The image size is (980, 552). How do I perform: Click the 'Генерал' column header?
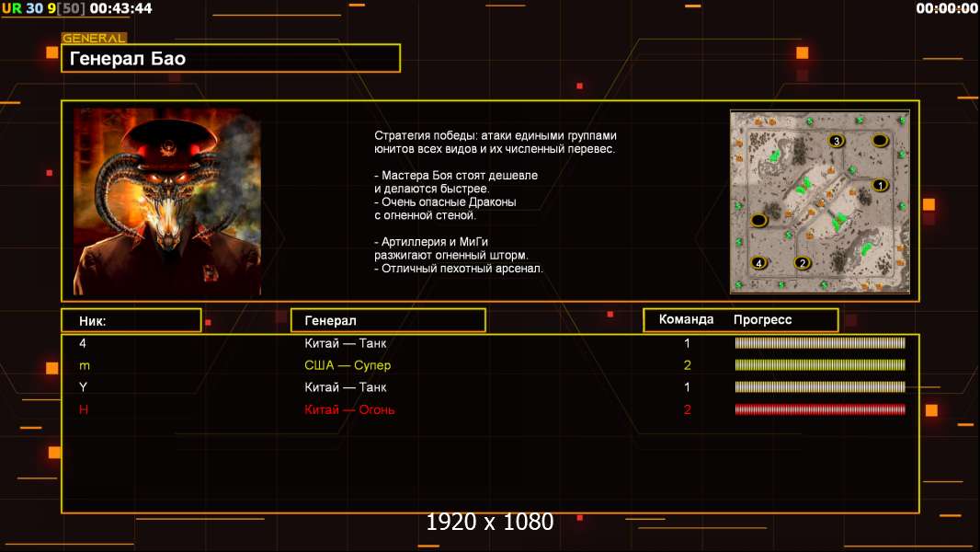[388, 320]
